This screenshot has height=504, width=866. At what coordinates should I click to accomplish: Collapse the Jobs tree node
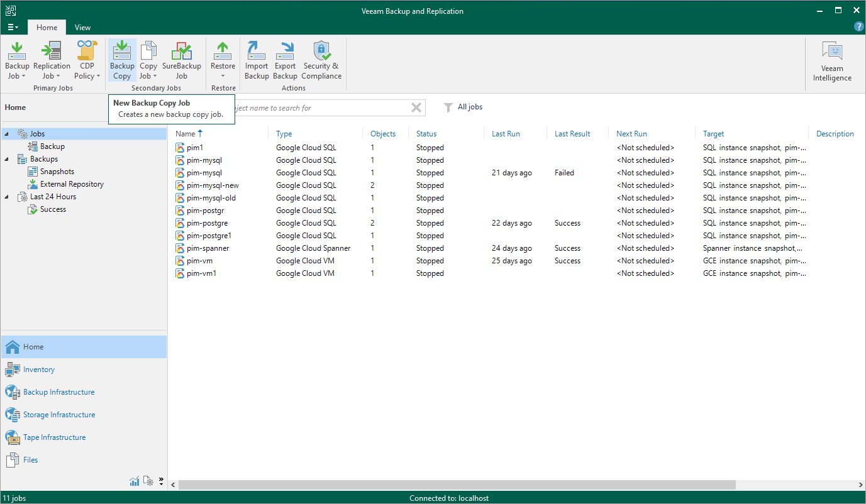[x=6, y=134]
